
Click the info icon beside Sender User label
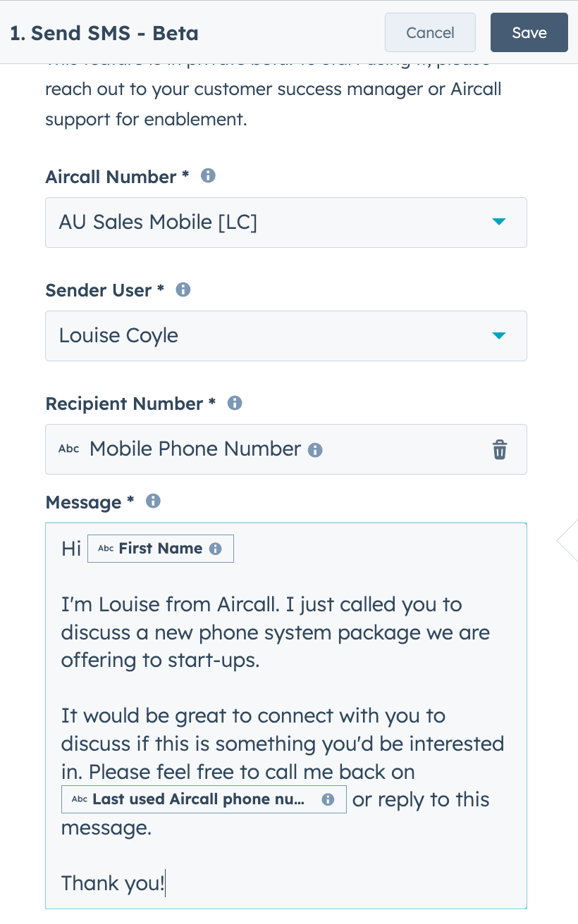point(183,289)
